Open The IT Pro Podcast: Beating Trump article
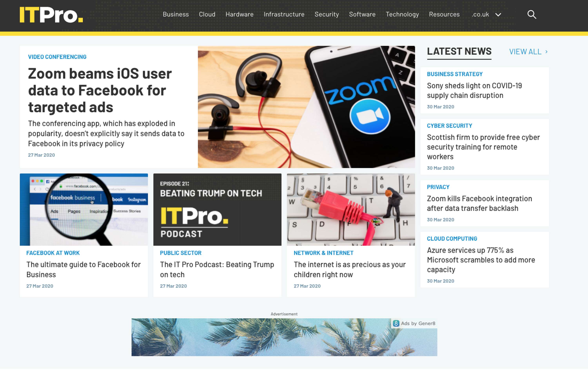The height and width of the screenshot is (375, 588). click(x=217, y=269)
